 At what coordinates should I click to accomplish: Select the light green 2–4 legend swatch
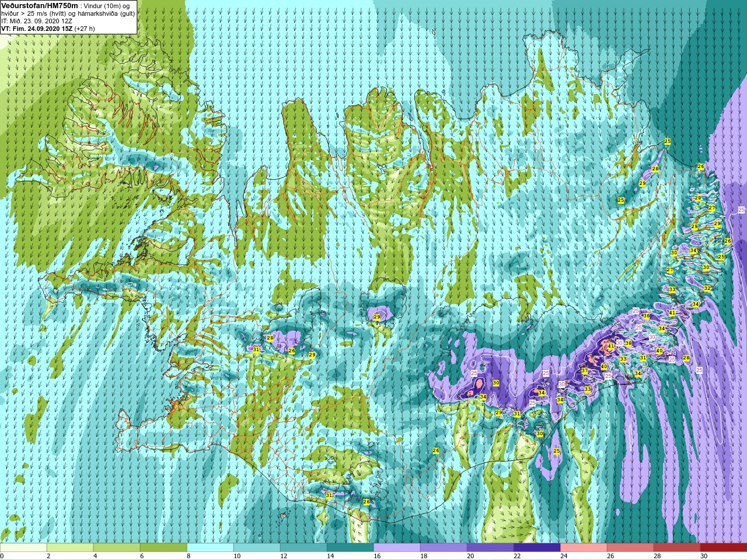(70, 548)
